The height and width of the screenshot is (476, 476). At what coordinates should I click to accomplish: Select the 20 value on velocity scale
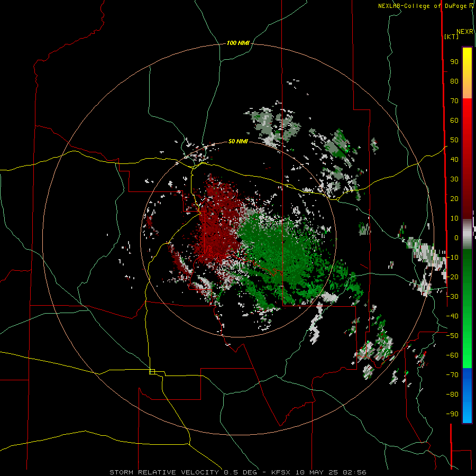click(x=454, y=199)
